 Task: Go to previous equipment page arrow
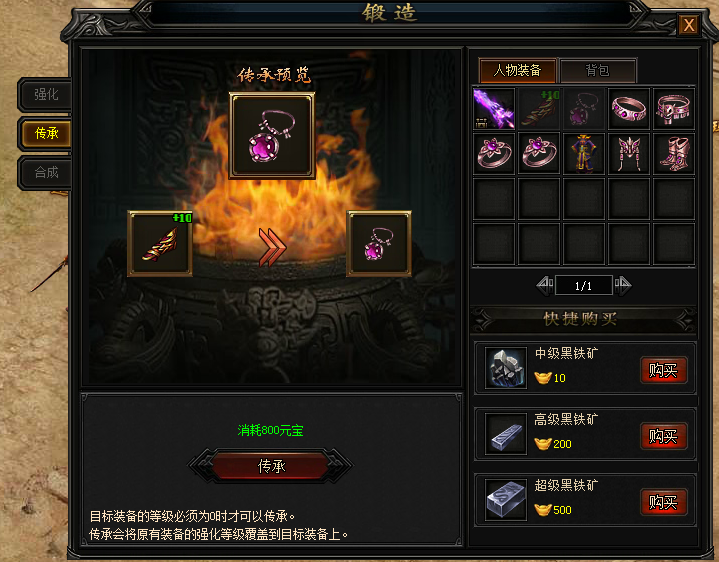point(545,285)
